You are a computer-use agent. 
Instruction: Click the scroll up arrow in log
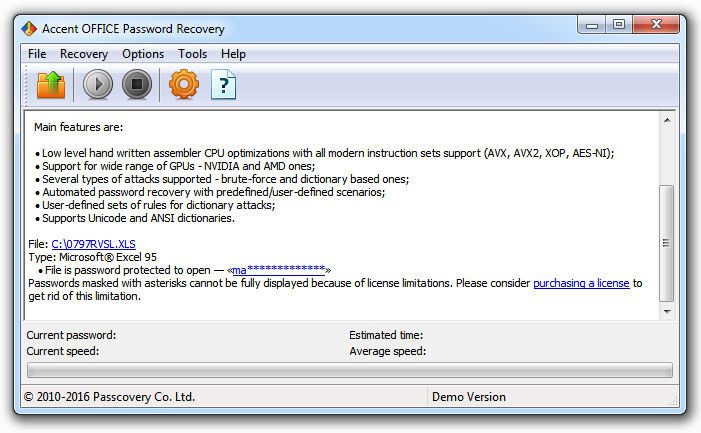point(667,120)
